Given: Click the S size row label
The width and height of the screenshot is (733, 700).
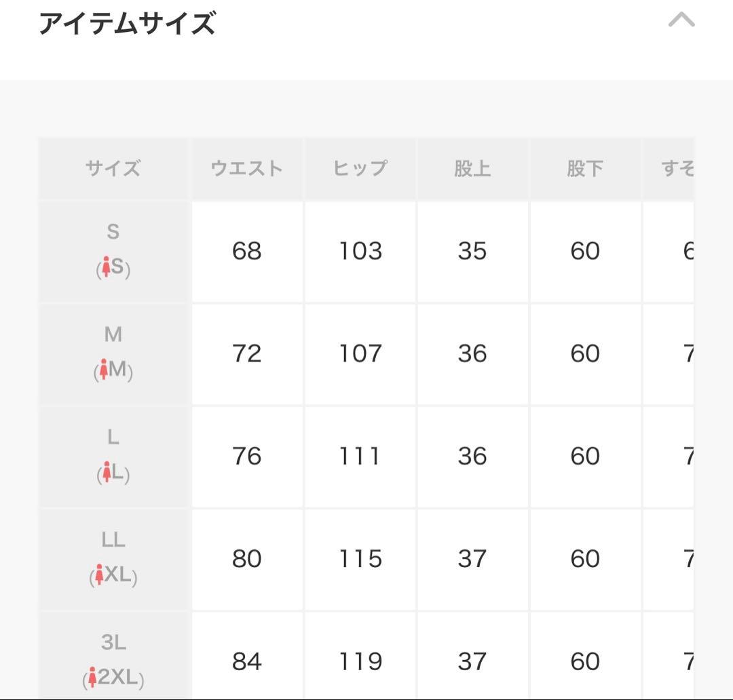Looking at the screenshot, I should pyautogui.click(x=113, y=232).
